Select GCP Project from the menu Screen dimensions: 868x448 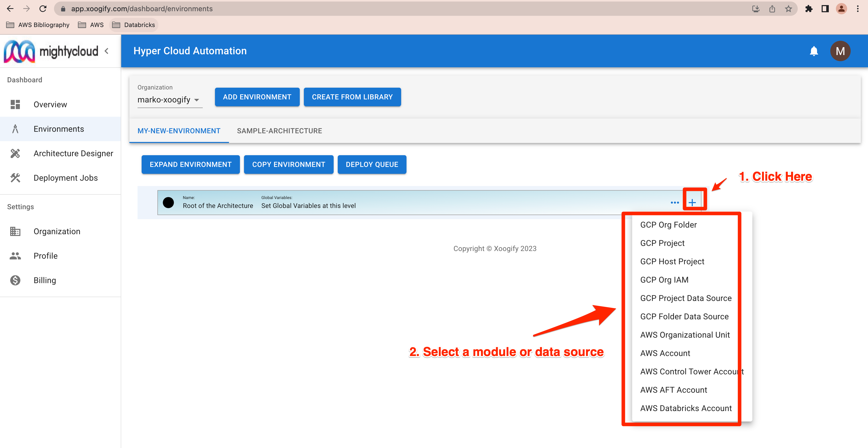(662, 243)
